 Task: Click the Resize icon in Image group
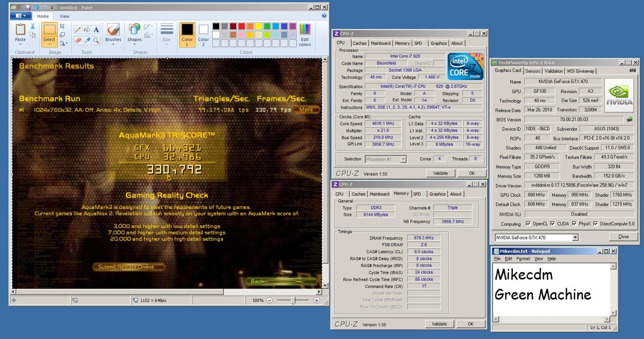[x=62, y=35]
